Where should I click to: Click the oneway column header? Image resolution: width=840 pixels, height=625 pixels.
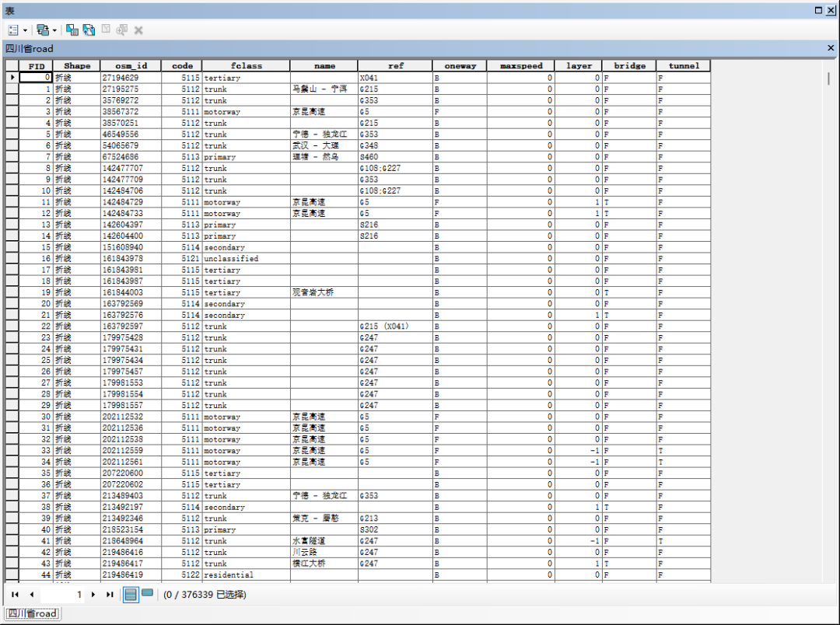click(x=460, y=66)
